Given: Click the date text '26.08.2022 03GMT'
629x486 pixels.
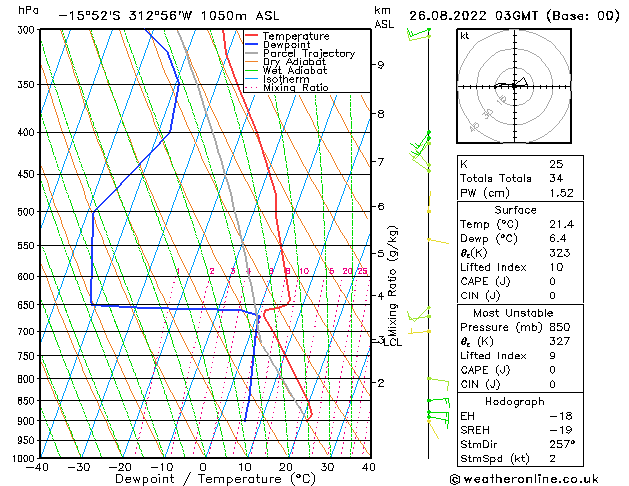Looking at the screenshot, I should [473, 16].
